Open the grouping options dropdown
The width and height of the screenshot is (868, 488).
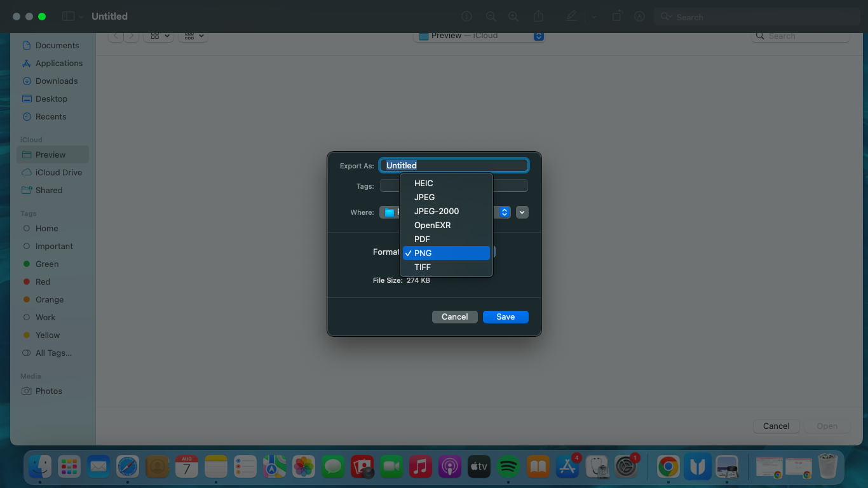(193, 36)
